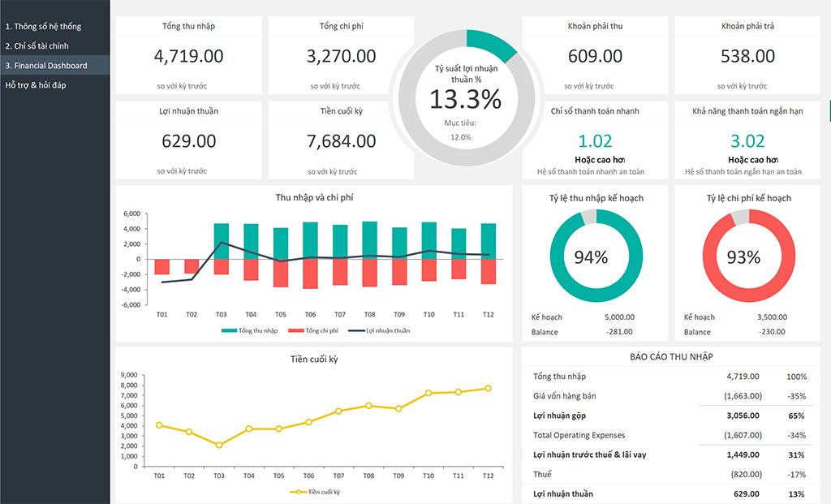Click the 13.3% profit margin donut gauge
Screen dimensions: 831x504
pos(466,98)
